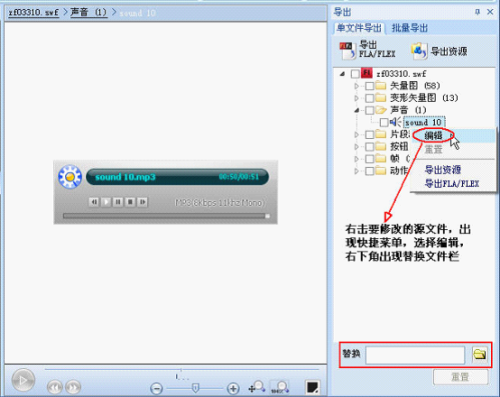Choose 编辑 from the context menu
This screenshot has height=397, width=500.
[433, 136]
